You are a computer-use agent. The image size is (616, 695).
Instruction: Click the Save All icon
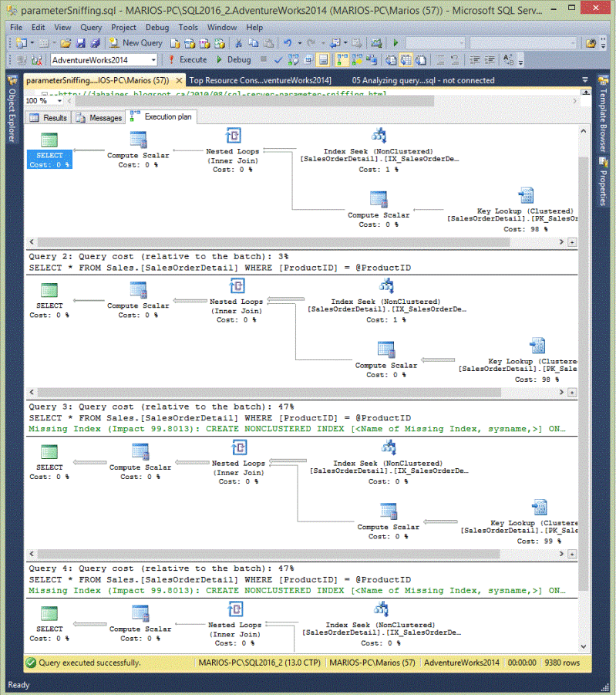click(96, 43)
